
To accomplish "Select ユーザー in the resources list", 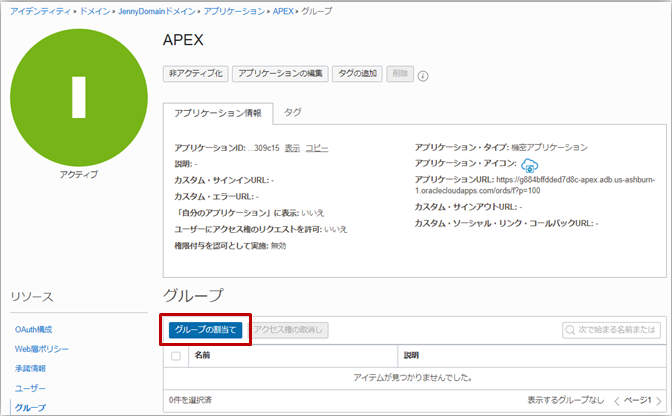I will coord(30,388).
